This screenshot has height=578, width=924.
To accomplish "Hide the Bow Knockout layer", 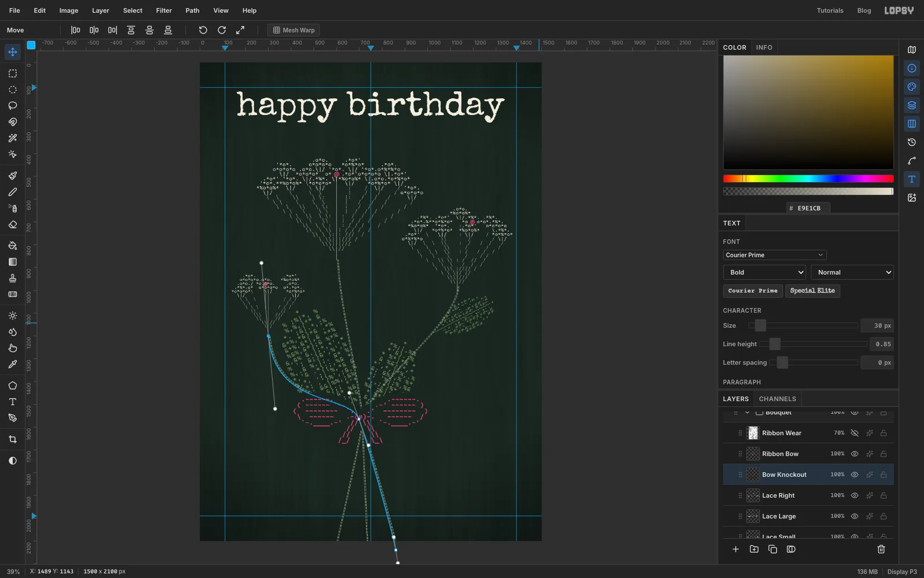I will 855,475.
